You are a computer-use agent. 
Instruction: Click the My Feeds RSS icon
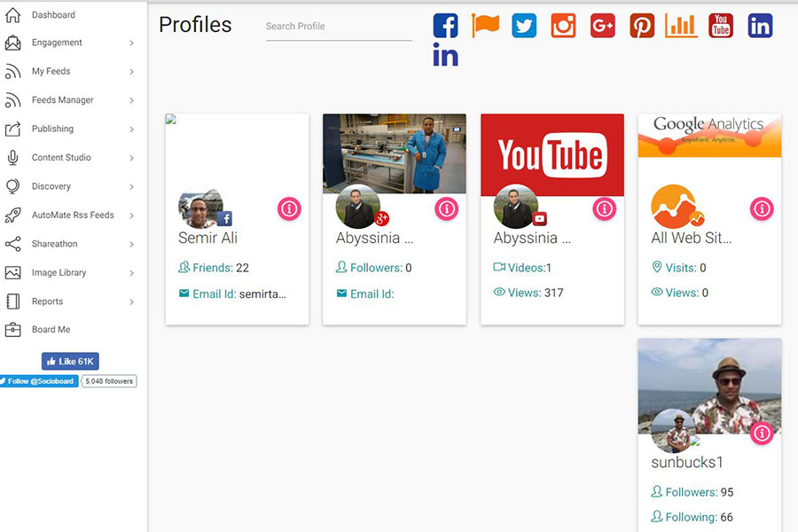(x=12, y=71)
